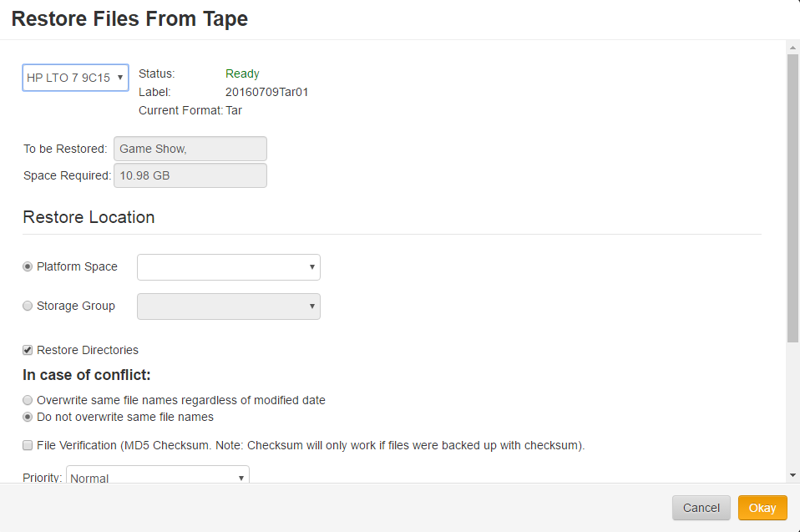Screen dimensions: 800x532
Task: Click the vertical scrollbar thumb
Action: coord(792,198)
